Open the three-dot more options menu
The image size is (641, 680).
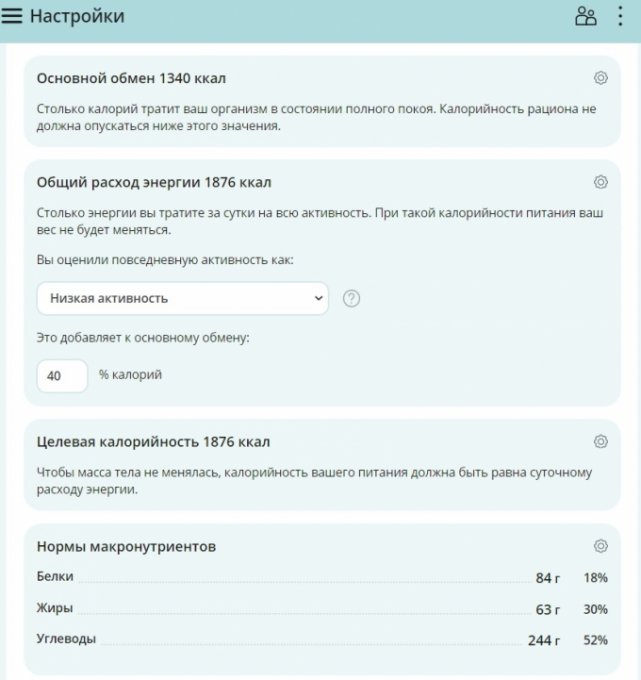coord(621,16)
